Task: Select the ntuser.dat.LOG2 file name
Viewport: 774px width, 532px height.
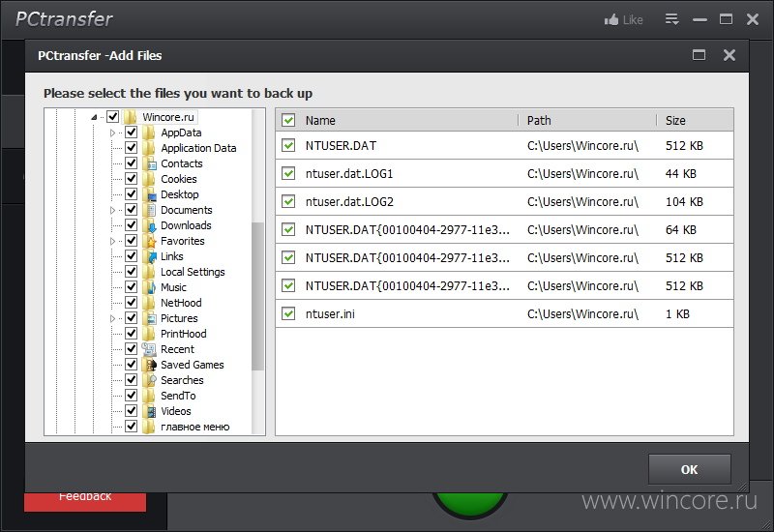Action: pos(349,202)
